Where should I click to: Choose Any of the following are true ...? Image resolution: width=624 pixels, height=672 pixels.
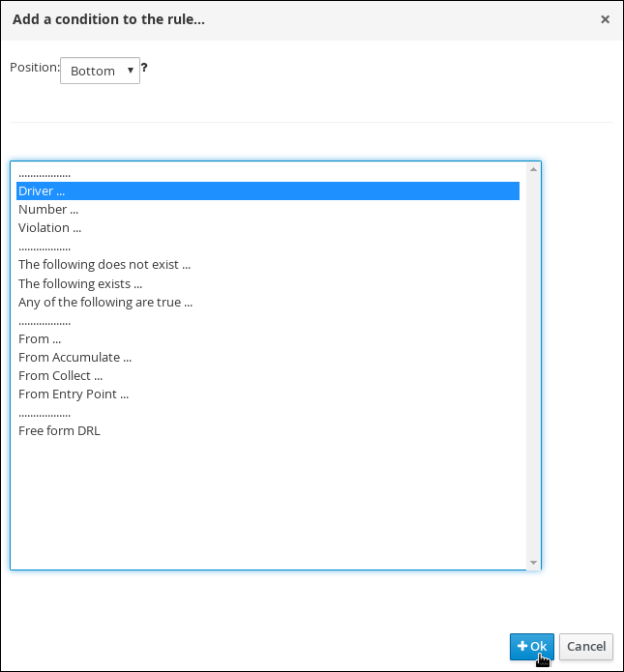pos(105,302)
